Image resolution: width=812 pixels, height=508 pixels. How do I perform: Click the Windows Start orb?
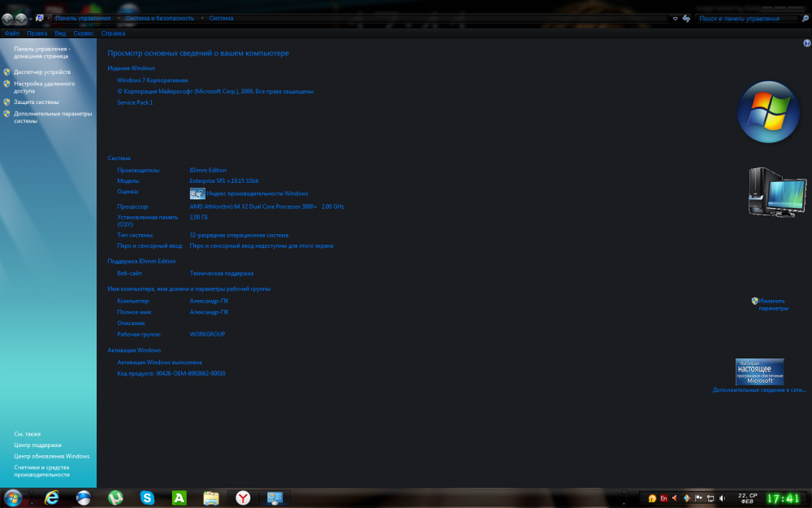pyautogui.click(x=13, y=497)
